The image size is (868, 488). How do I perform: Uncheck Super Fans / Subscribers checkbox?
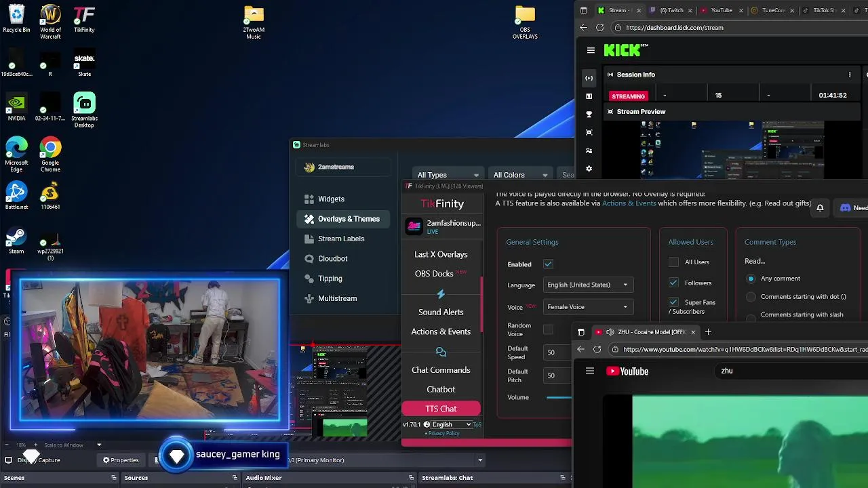[673, 302]
